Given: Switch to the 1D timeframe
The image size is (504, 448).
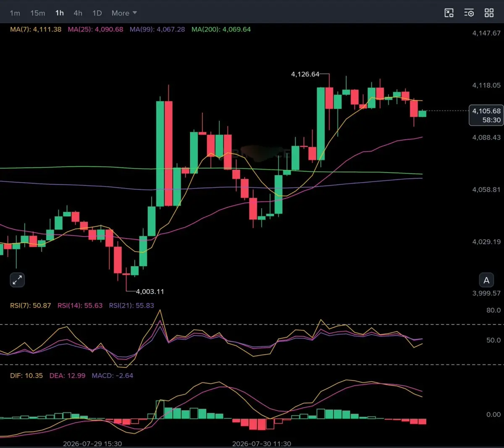Looking at the screenshot, I should point(97,13).
